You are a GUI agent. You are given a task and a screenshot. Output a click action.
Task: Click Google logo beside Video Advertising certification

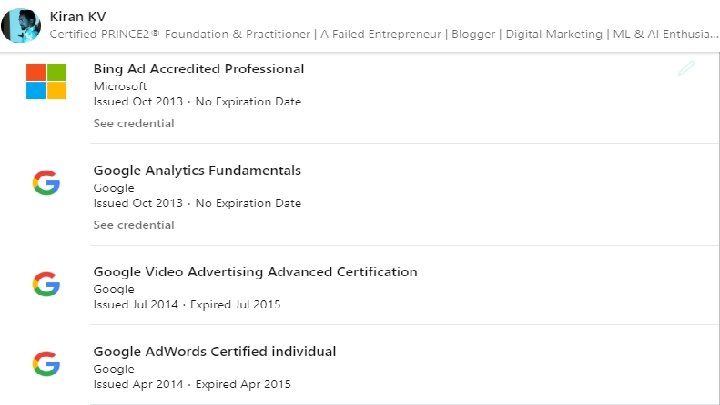46,283
